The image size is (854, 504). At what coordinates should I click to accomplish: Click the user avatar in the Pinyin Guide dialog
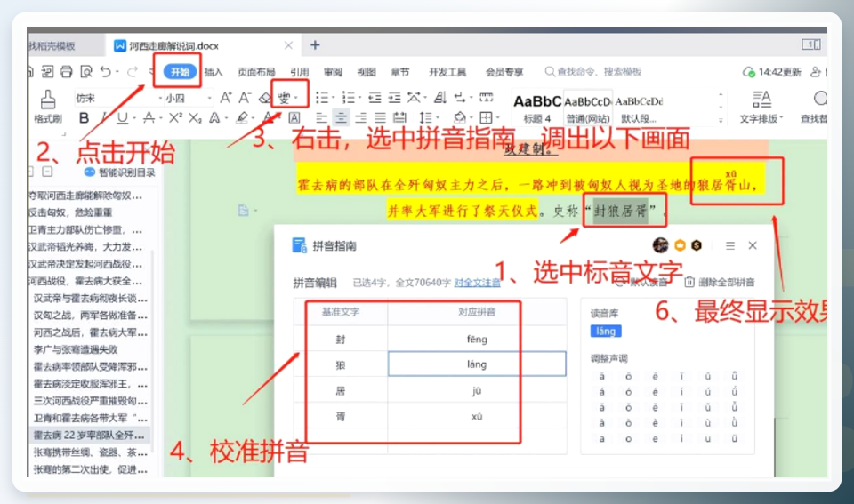pyautogui.click(x=661, y=245)
